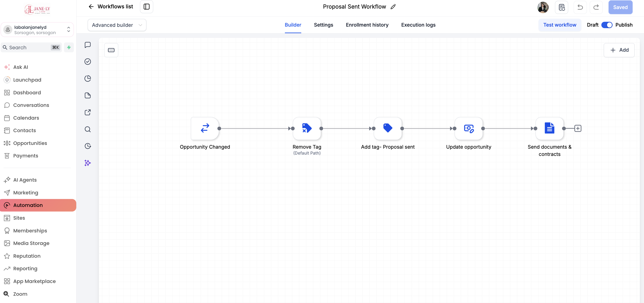Open the comments icon in builder sidebar
Image resolution: width=644 pixels, height=303 pixels.
[x=87, y=45]
